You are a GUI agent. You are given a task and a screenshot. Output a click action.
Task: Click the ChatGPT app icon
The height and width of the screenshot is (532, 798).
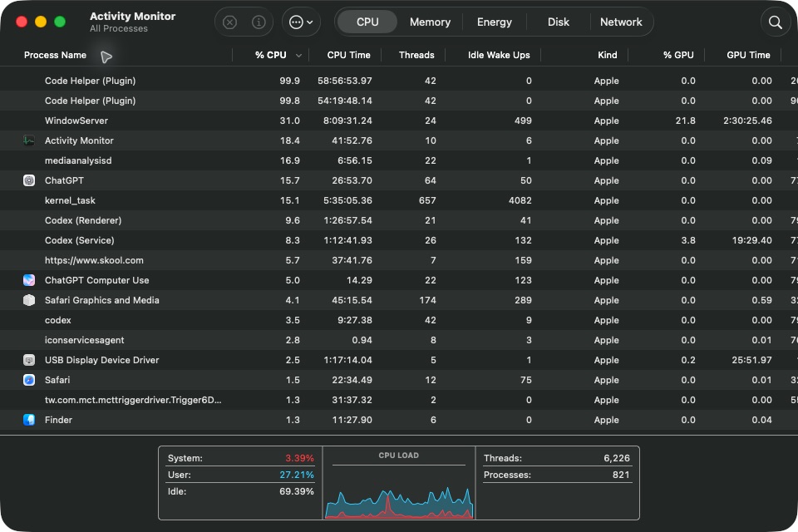point(29,180)
